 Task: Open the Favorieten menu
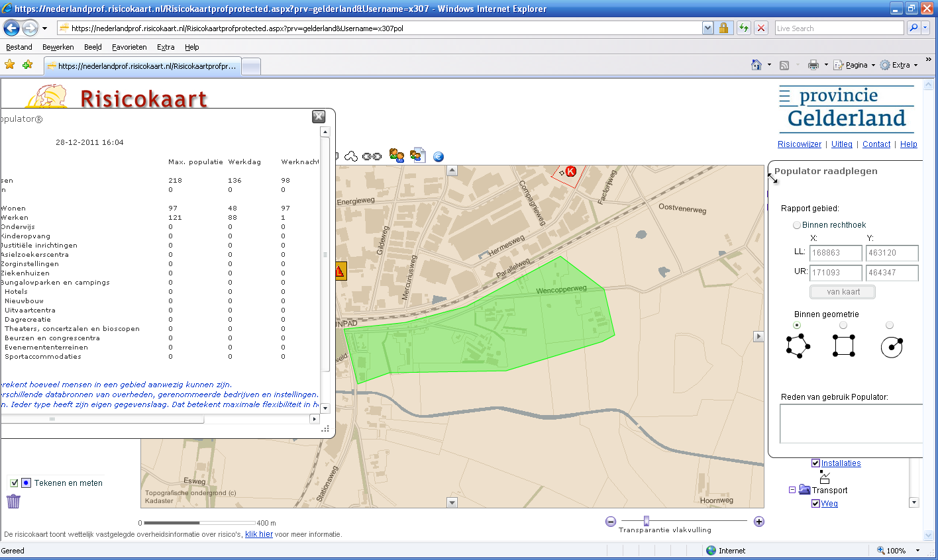click(x=129, y=47)
